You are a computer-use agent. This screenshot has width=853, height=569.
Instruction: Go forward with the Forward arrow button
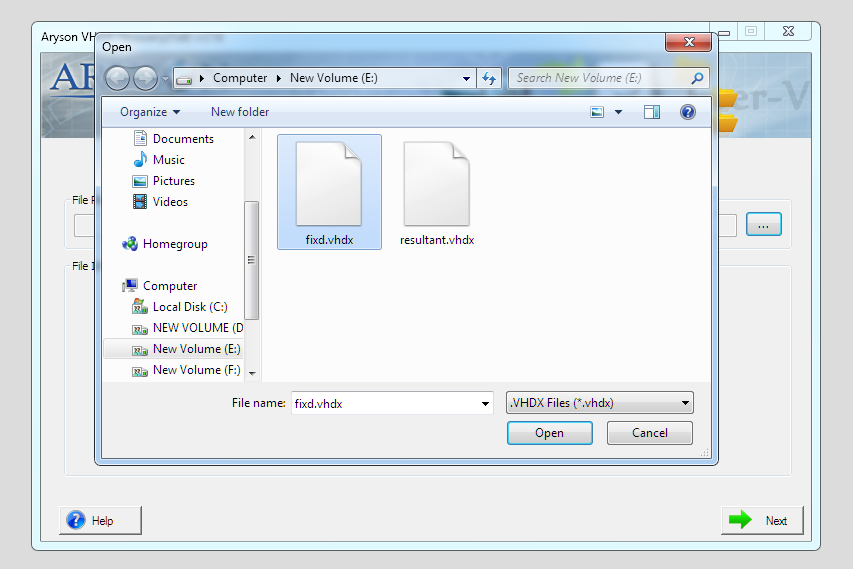coord(145,78)
